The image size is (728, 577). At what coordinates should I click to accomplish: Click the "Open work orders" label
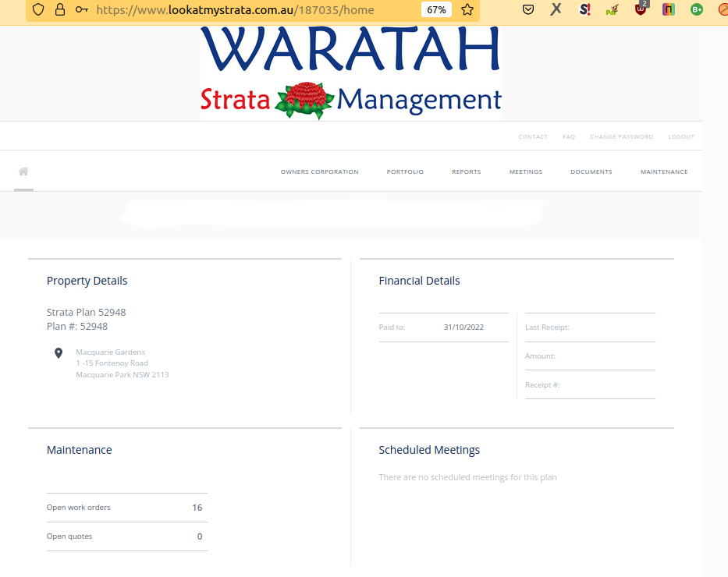pos(79,508)
